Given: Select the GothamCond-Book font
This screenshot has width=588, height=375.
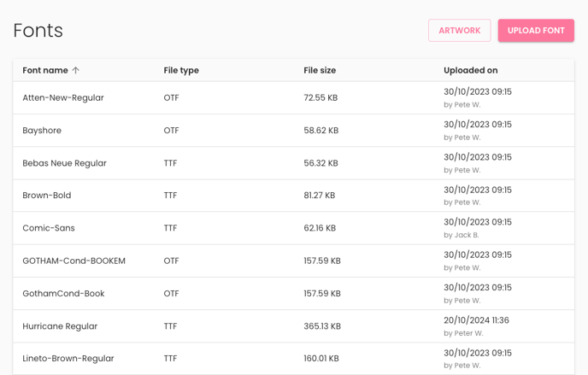Looking at the screenshot, I should click(x=294, y=293).
